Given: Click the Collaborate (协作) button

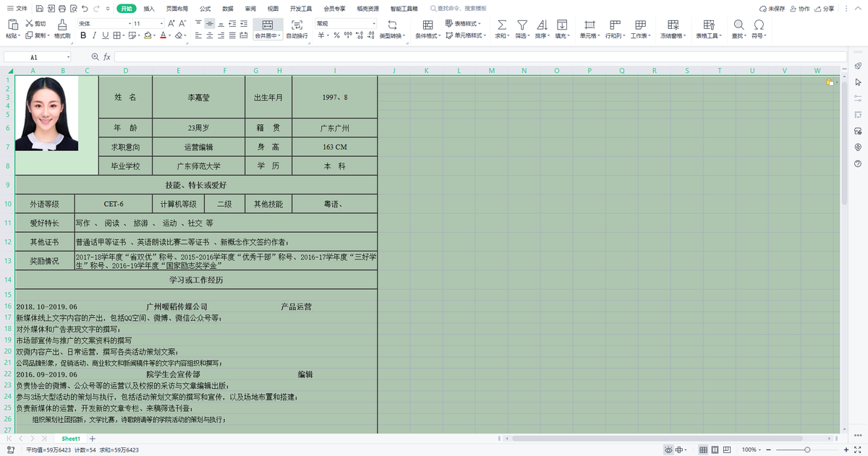Looking at the screenshot, I should pyautogui.click(x=800, y=9).
